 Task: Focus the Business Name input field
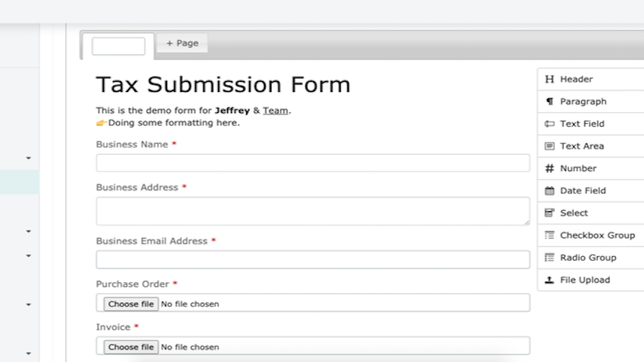313,163
